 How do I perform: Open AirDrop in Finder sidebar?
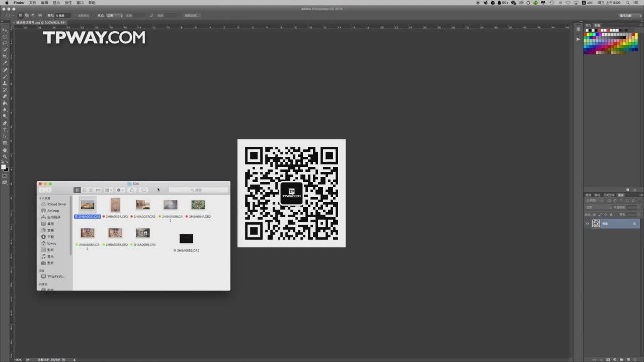pyautogui.click(x=50, y=211)
